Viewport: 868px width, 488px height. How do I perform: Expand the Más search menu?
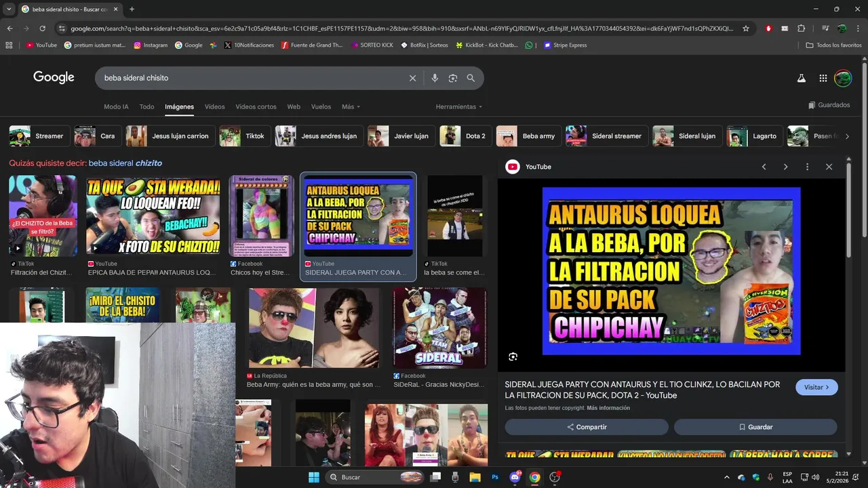coord(351,107)
